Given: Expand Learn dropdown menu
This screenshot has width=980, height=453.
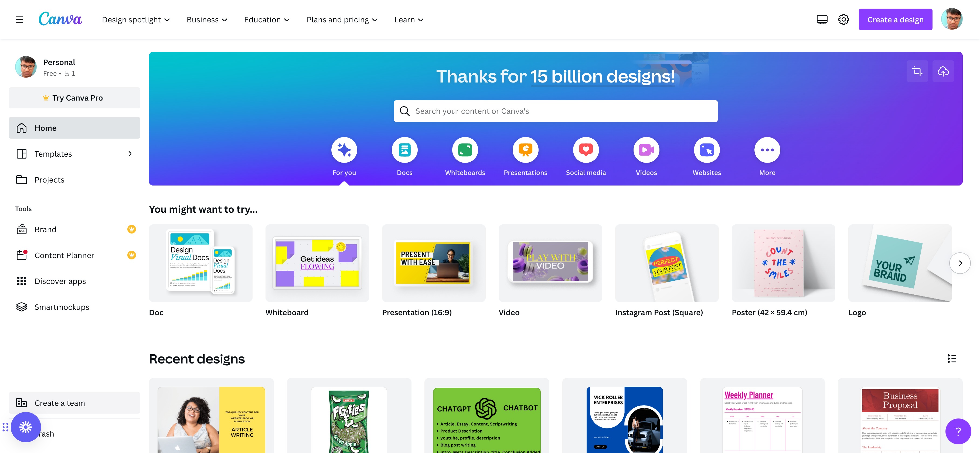Looking at the screenshot, I should pyautogui.click(x=409, y=20).
